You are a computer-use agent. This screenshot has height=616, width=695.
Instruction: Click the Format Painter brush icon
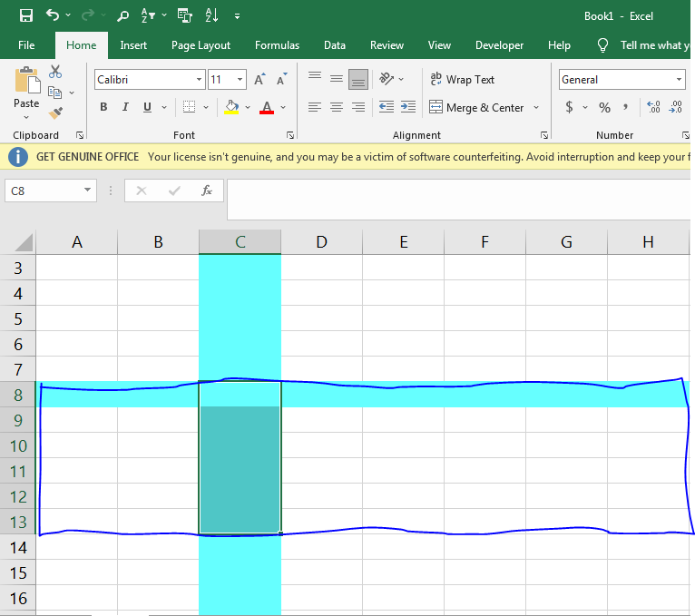click(55, 113)
